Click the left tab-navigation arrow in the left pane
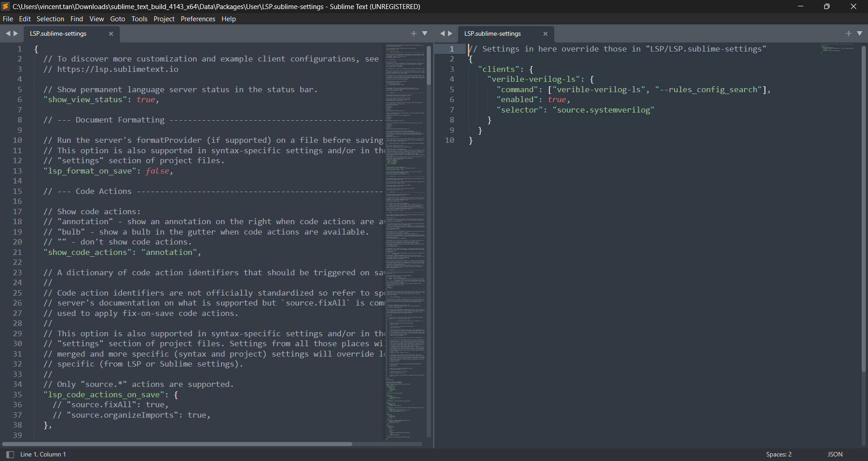 pyautogui.click(x=8, y=33)
